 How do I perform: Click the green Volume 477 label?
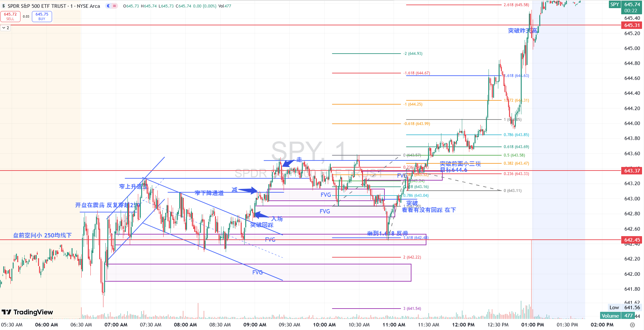pyautogui.click(x=617, y=316)
